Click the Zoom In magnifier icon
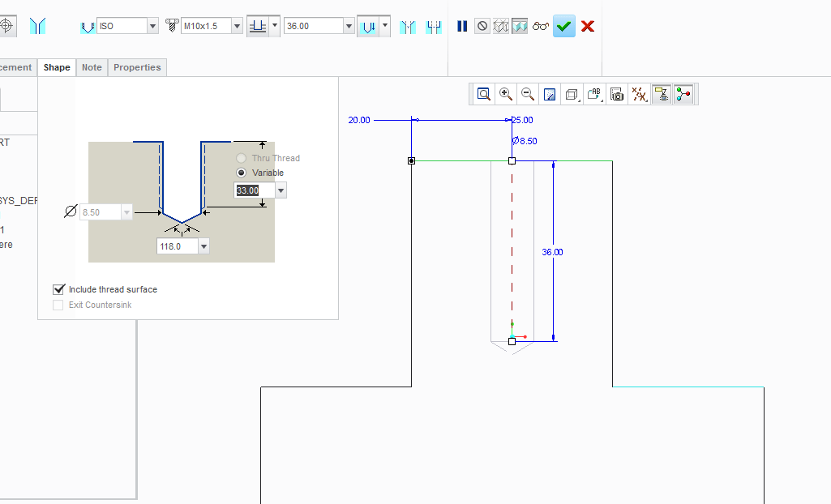The width and height of the screenshot is (831, 504). tap(506, 94)
